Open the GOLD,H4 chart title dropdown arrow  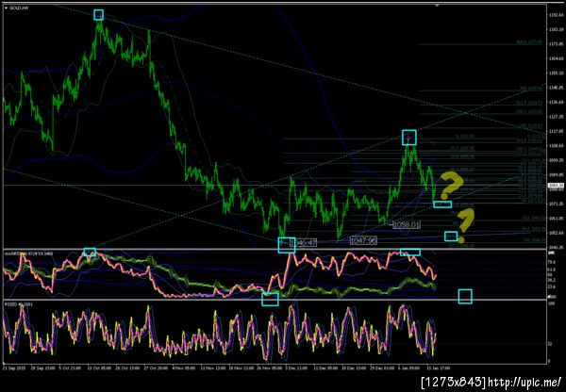(x=6, y=8)
